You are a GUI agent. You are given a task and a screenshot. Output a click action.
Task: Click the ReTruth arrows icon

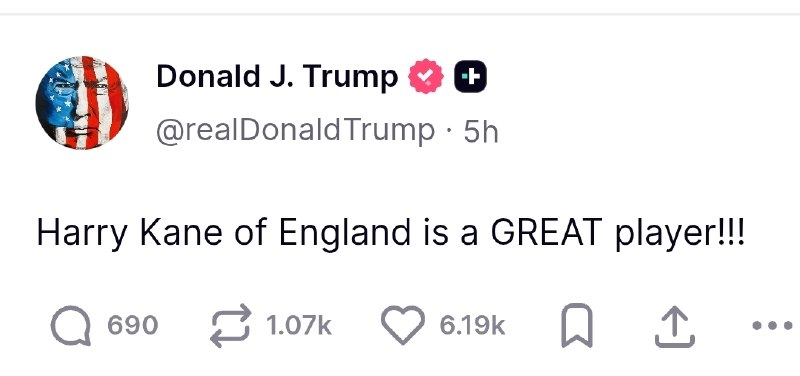231,325
